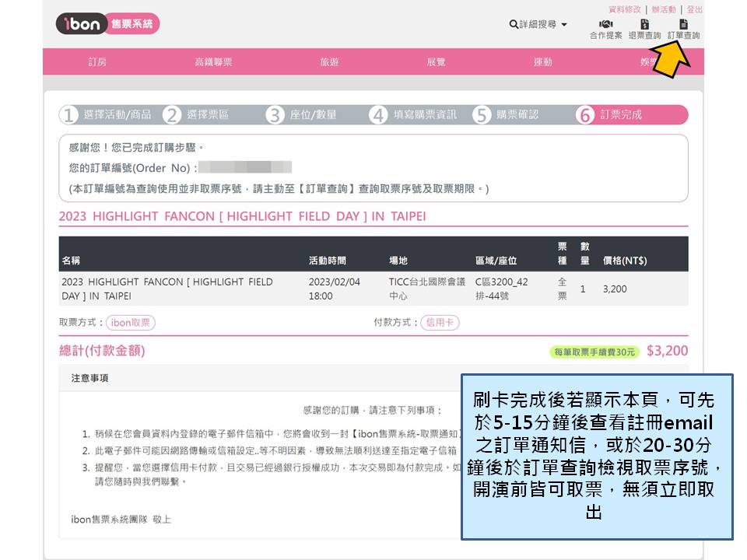The width and height of the screenshot is (747, 560).
Task: Click the ibon售票系統團隊 敬上 signature
Action: tap(121, 520)
